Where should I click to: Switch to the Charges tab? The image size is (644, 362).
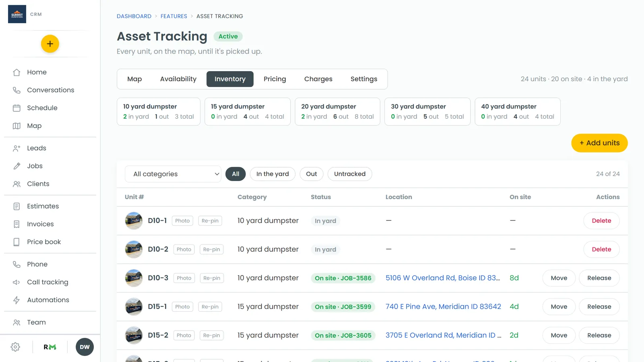point(318,79)
